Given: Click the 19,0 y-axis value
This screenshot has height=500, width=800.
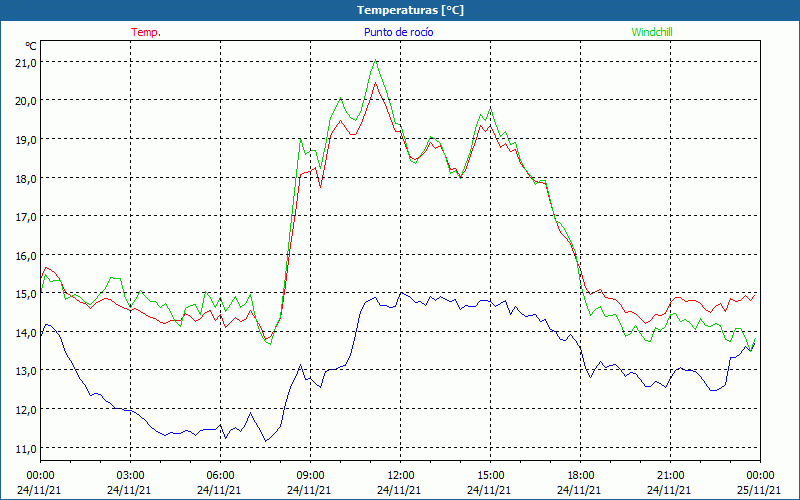Looking at the screenshot, I should click(27, 139).
